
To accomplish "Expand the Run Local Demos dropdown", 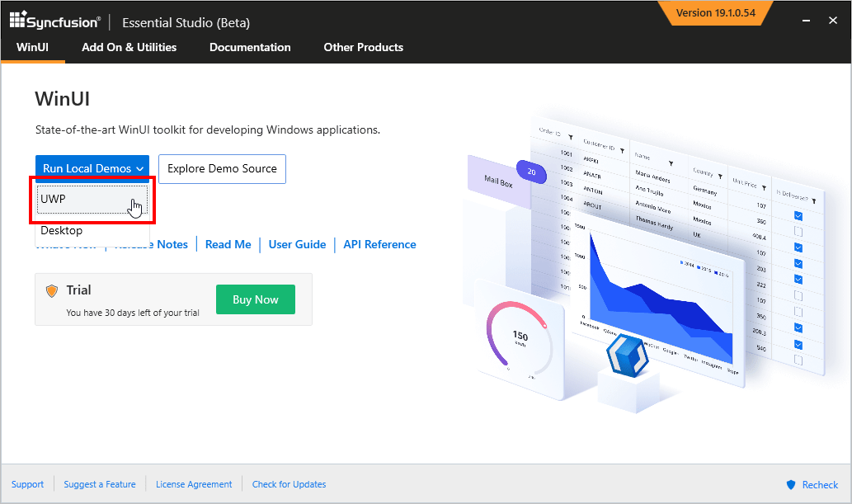I will point(92,168).
